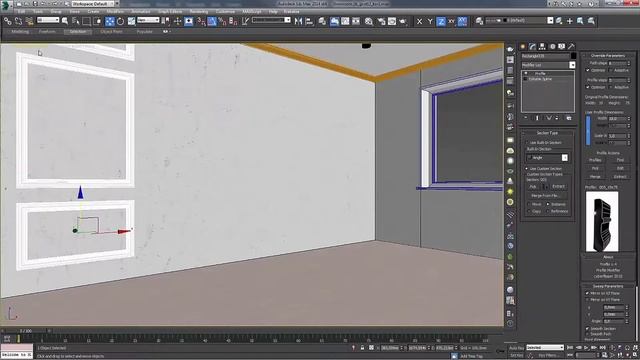Activate the Select and Scale tool
The image size is (640, 360).
131,21
